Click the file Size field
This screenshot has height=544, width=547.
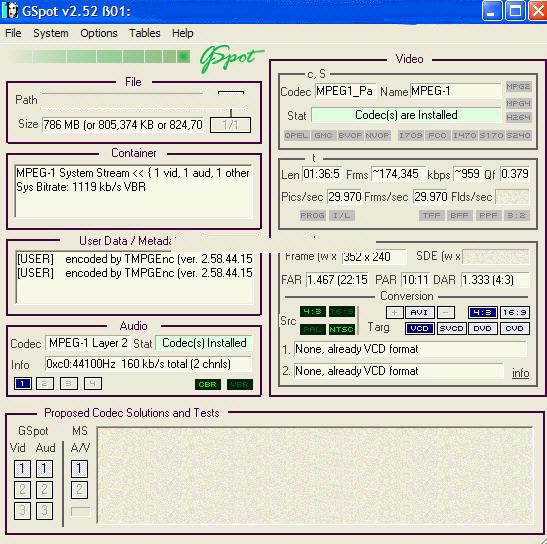[122, 125]
